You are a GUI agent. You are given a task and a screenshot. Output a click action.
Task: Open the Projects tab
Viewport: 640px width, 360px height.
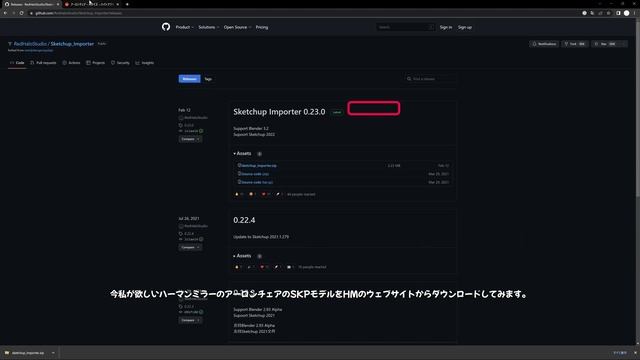(x=96, y=63)
